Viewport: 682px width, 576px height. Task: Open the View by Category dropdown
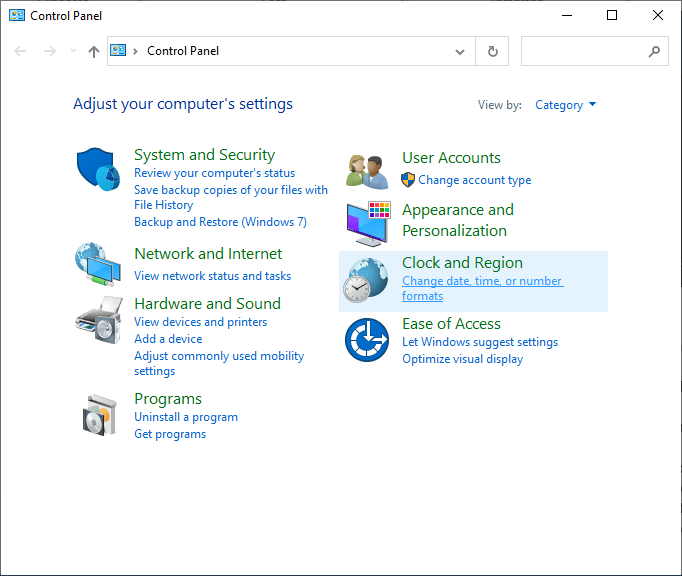tap(565, 105)
